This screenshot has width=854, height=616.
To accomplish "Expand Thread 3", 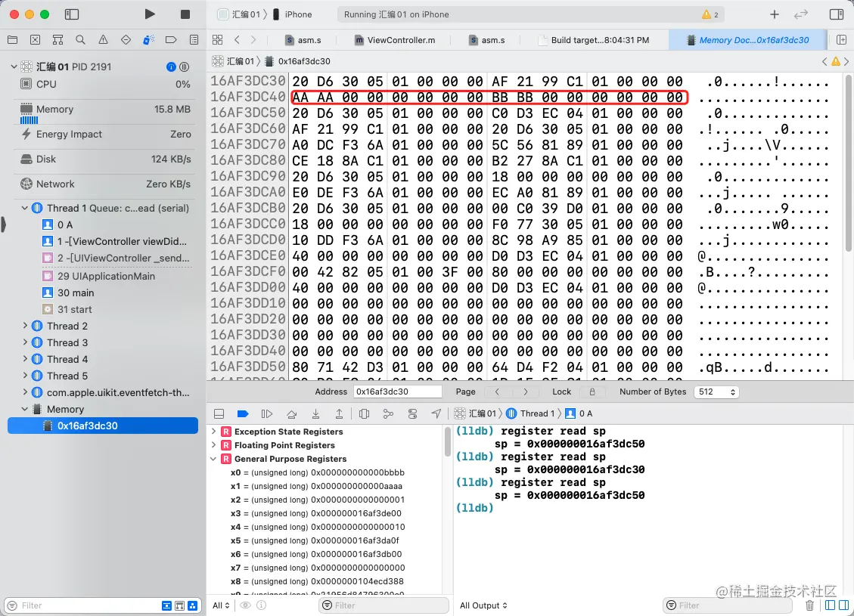I will coord(24,342).
